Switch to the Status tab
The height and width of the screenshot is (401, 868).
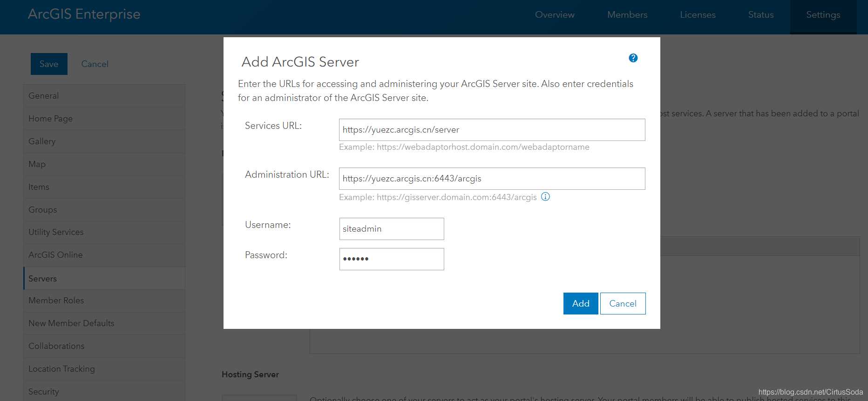[x=761, y=15]
